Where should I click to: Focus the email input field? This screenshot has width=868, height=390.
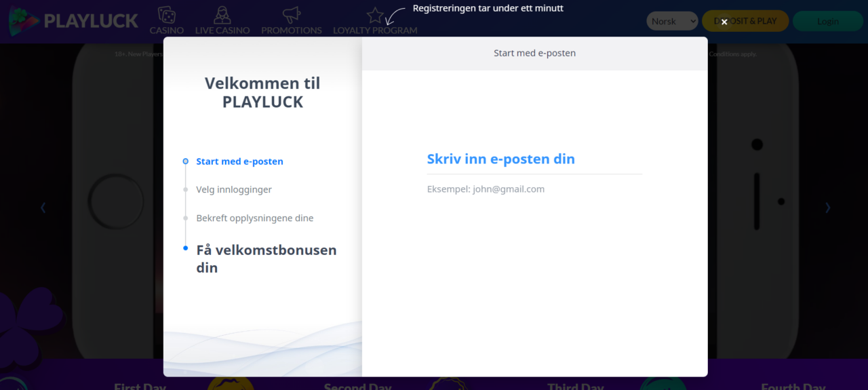534,159
